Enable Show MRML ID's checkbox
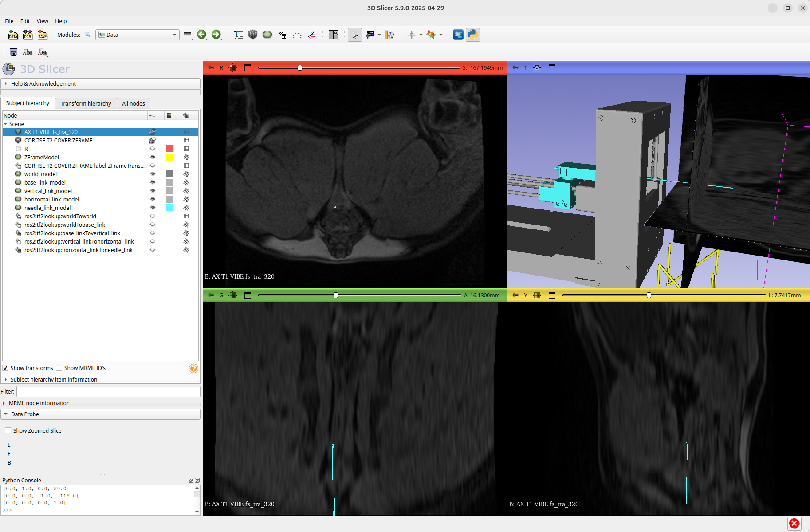This screenshot has width=810, height=532. (59, 368)
